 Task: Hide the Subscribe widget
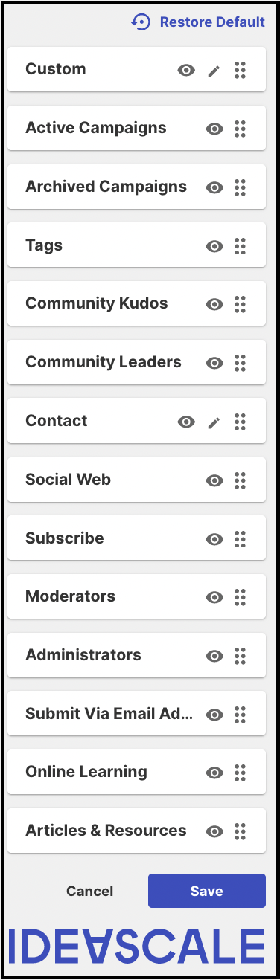(214, 539)
